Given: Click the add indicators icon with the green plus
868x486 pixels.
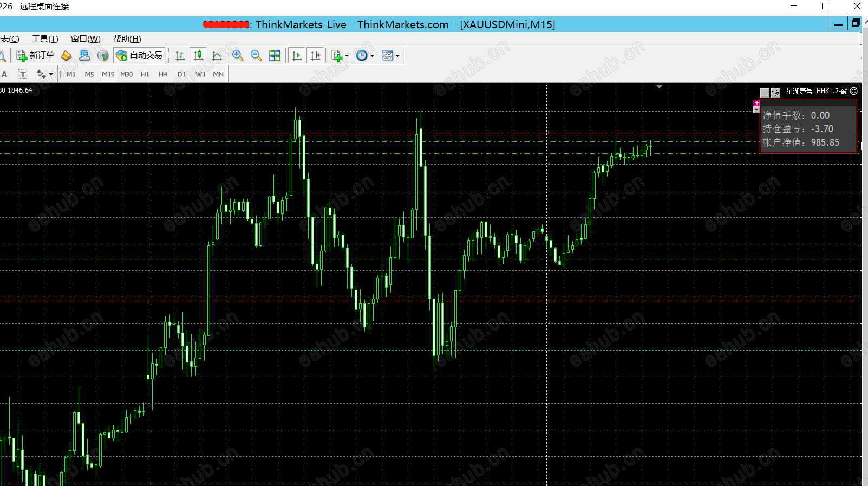Looking at the screenshot, I should click(x=337, y=55).
